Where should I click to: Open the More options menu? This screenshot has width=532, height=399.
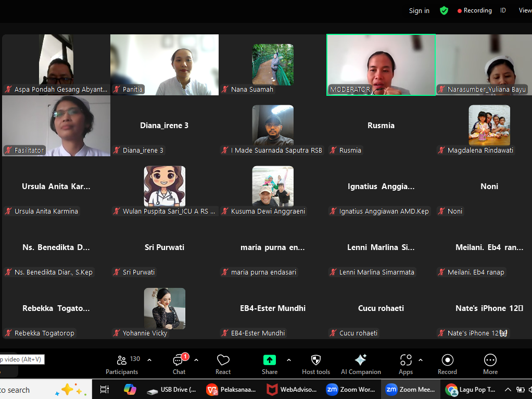(x=490, y=364)
